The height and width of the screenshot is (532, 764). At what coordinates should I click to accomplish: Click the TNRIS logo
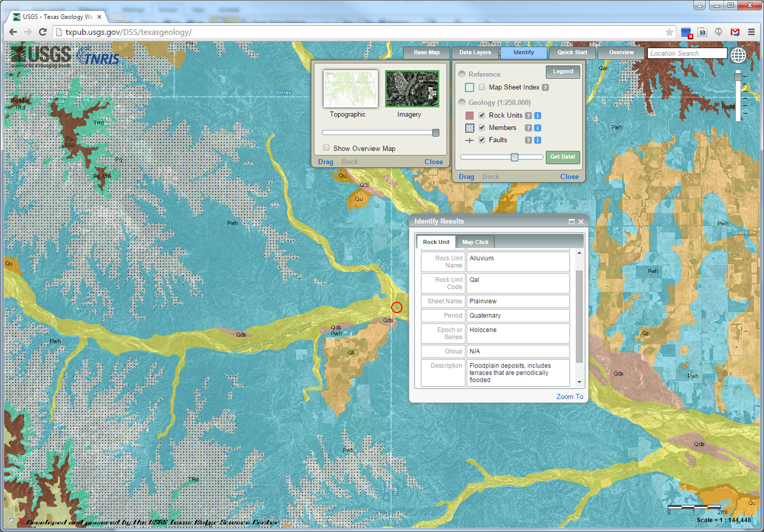pos(98,57)
